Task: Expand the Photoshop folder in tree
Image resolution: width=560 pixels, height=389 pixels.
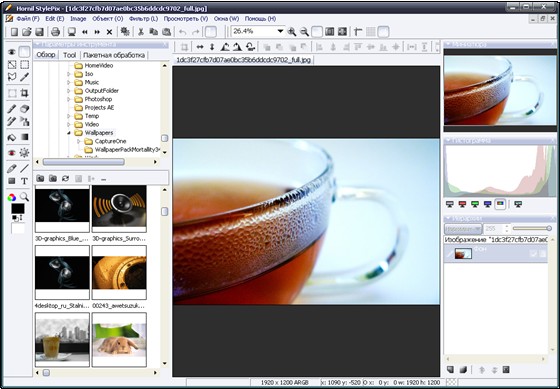Action: coord(69,99)
